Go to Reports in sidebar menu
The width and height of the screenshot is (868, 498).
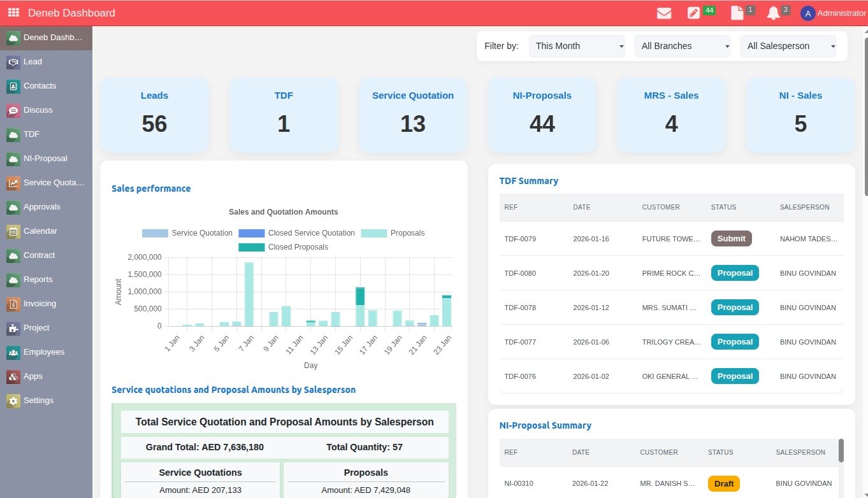[38, 280]
